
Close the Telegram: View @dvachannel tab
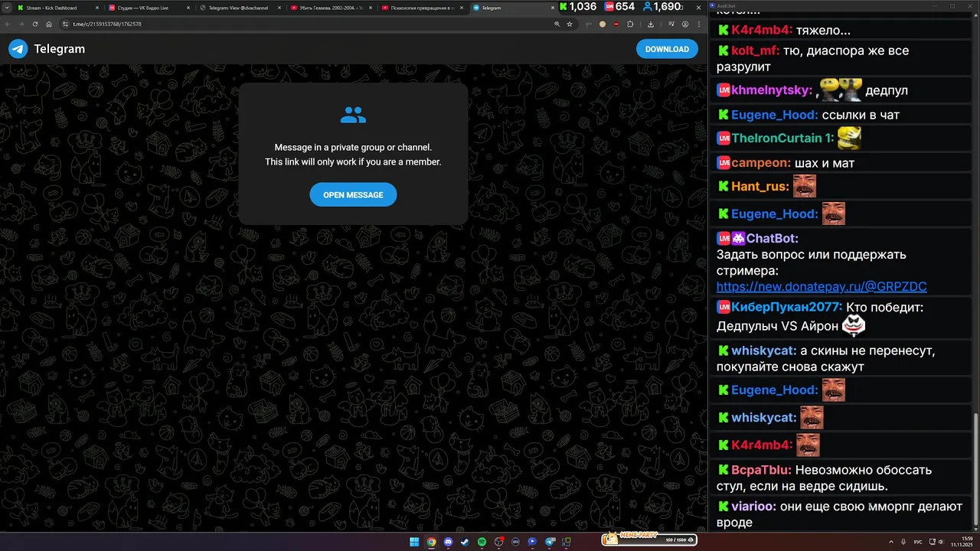[279, 8]
